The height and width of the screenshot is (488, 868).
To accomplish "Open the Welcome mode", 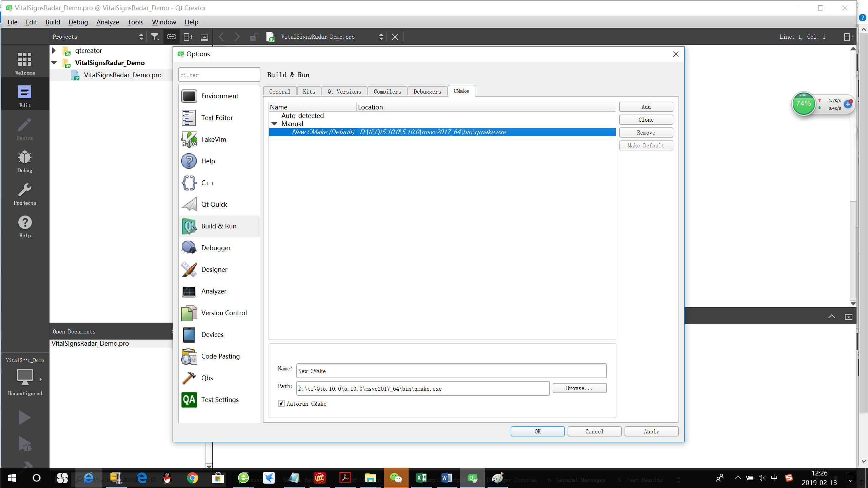I will coord(25,63).
